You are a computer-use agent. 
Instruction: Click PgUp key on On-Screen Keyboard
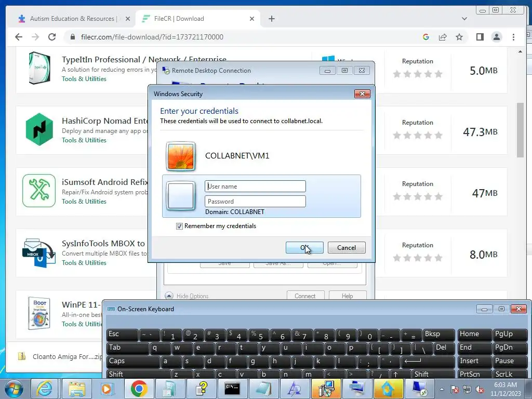510,335
